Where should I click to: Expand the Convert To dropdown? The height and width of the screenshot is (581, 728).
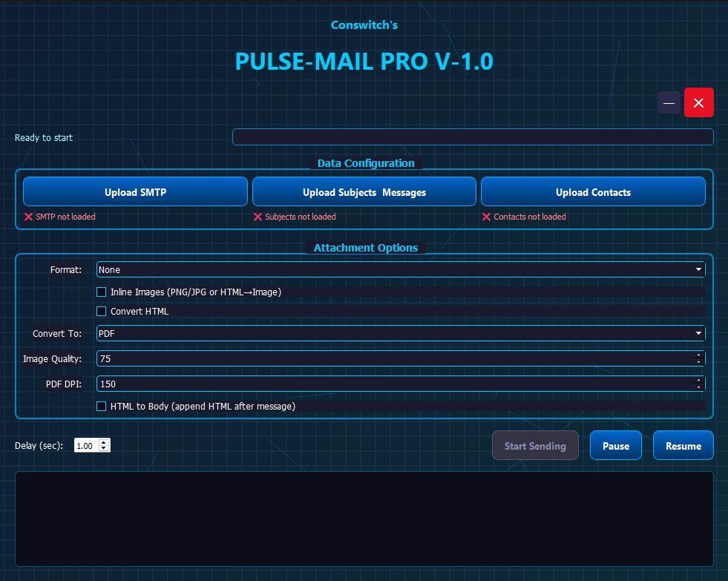click(401, 334)
